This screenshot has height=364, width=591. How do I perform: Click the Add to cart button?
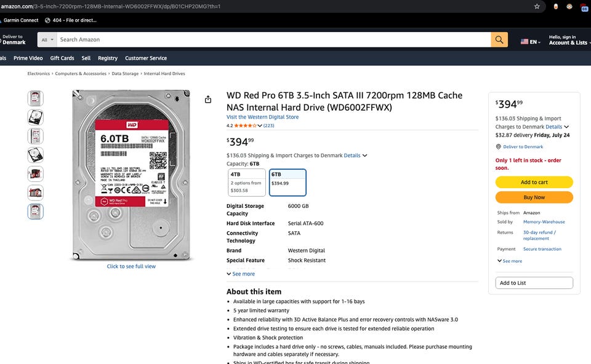pos(534,182)
